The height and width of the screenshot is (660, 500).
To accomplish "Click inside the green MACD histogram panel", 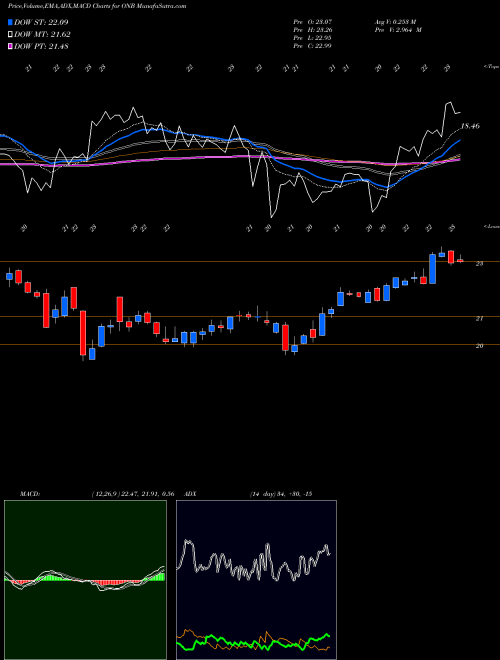I will point(85,580).
